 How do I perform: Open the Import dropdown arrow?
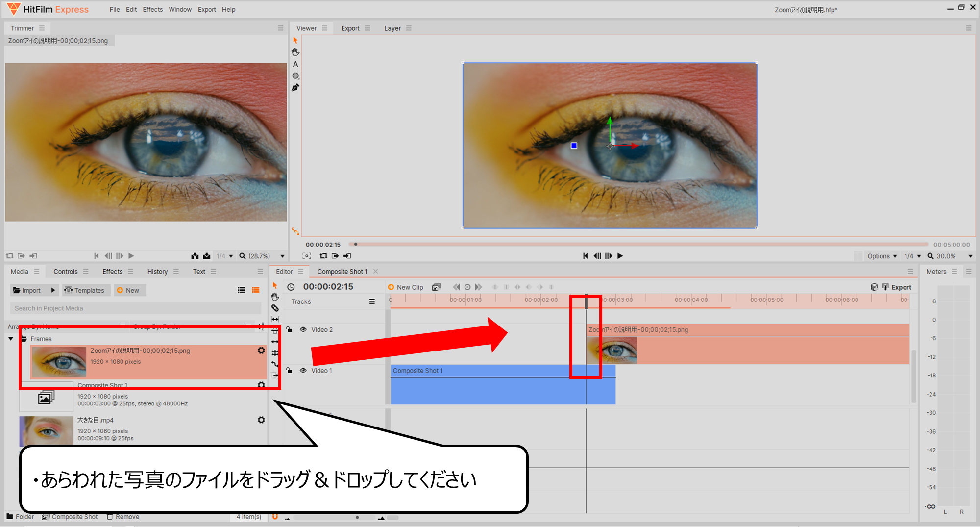pyautogui.click(x=53, y=290)
